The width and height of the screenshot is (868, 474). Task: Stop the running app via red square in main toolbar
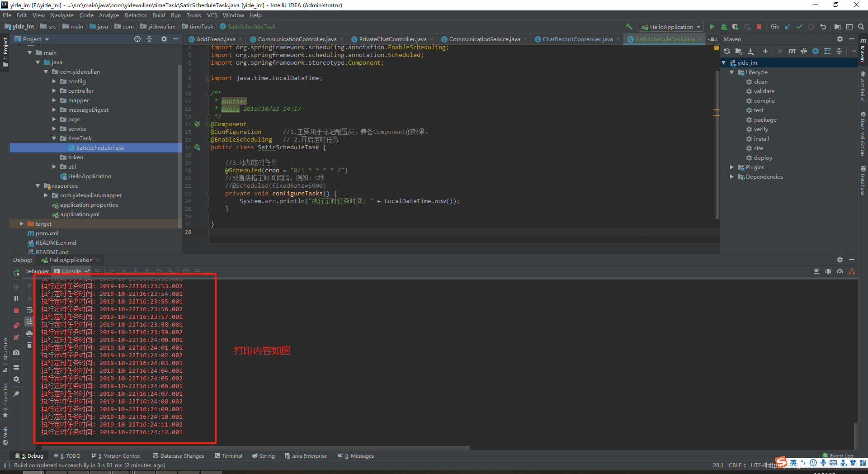pyautogui.click(x=759, y=27)
